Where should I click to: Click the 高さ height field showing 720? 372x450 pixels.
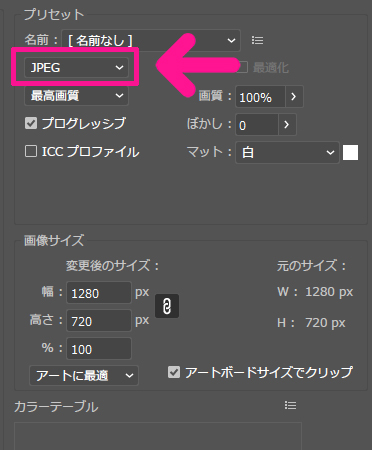(99, 321)
